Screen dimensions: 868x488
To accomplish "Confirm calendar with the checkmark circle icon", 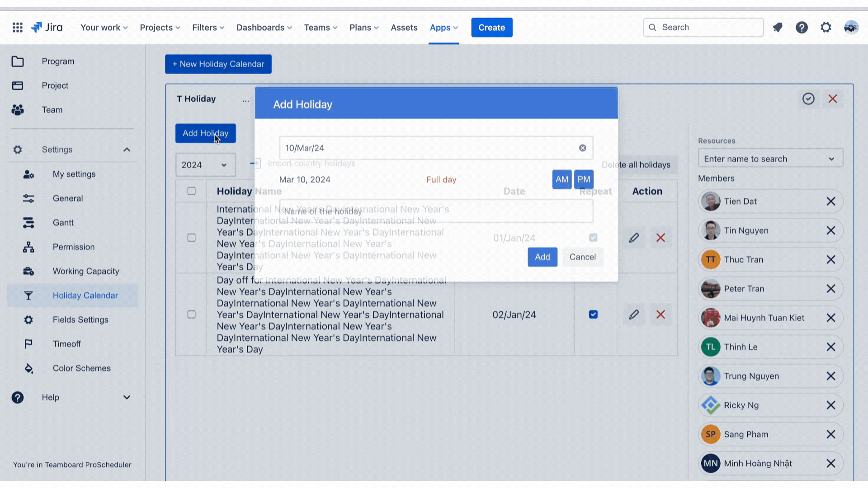I will pos(808,99).
